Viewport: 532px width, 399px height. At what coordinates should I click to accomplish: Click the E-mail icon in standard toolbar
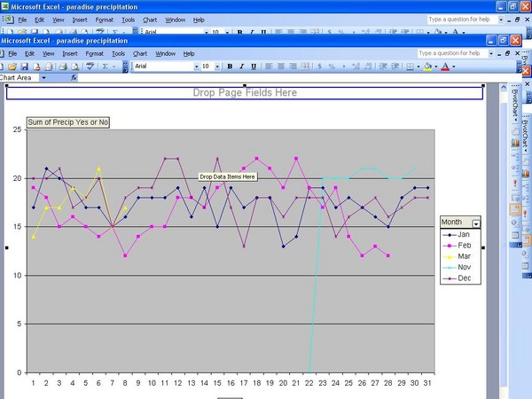pyautogui.click(x=49, y=66)
